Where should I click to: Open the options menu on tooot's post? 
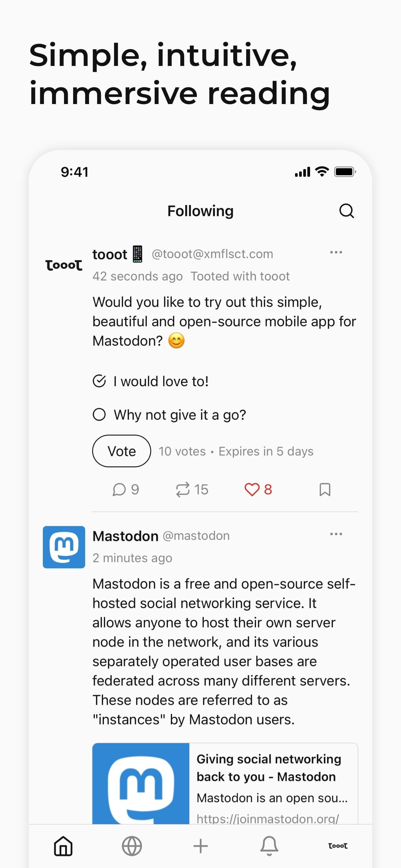click(336, 252)
